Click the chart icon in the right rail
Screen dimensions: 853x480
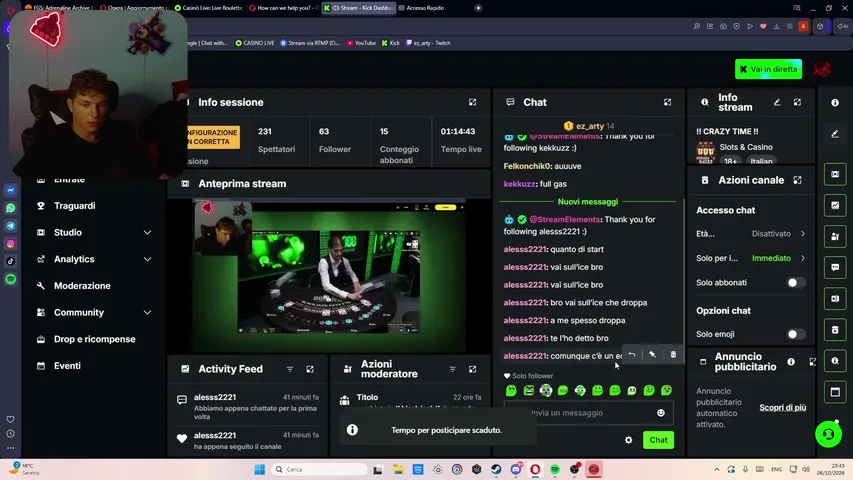click(835, 205)
